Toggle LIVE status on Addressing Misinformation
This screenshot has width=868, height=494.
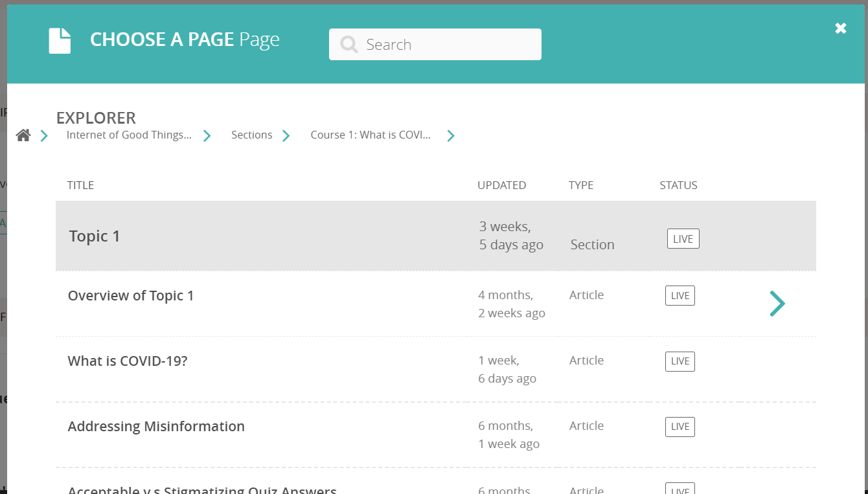click(x=680, y=427)
